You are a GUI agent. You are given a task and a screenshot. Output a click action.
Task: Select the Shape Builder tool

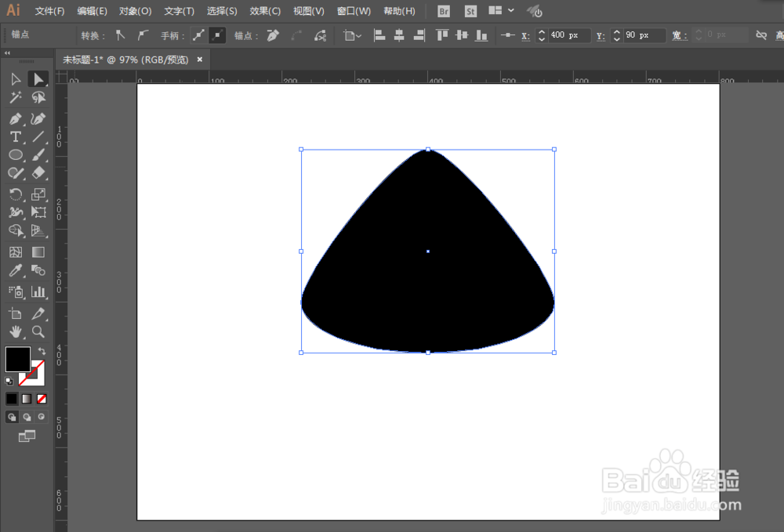point(16,230)
